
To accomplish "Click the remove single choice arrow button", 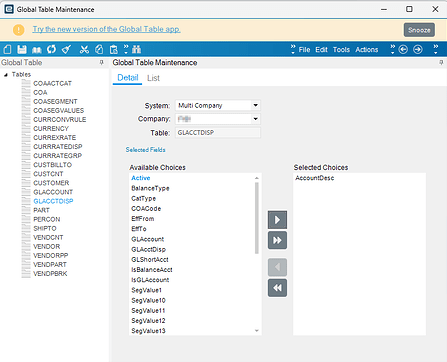I will click(277, 267).
